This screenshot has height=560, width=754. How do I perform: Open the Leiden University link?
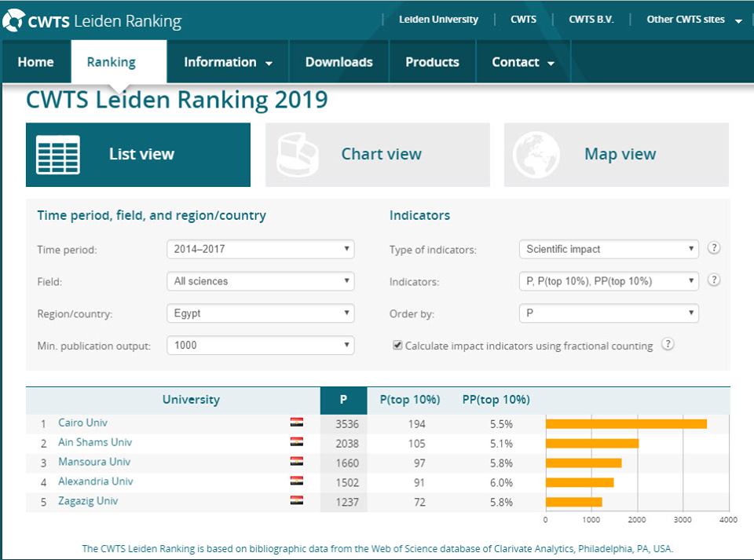point(438,20)
